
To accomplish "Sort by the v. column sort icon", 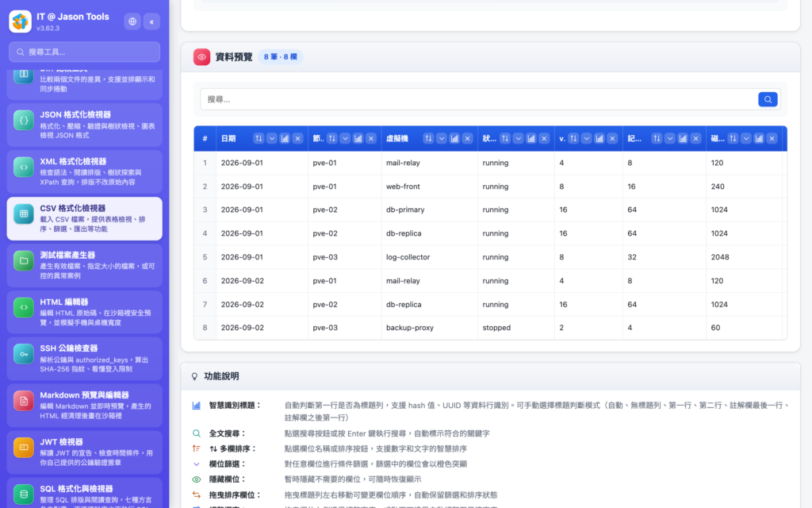I will pos(573,138).
